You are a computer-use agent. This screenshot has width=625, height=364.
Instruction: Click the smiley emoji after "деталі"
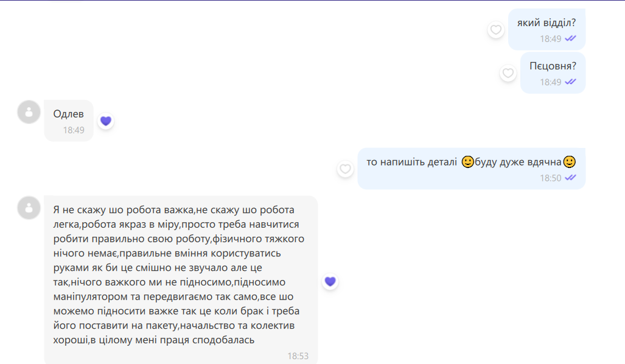[x=467, y=162]
